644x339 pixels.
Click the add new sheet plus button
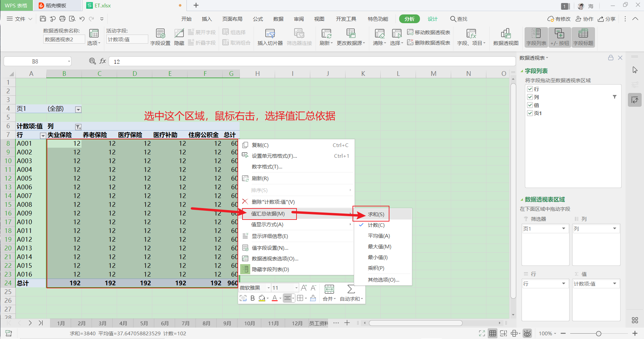[347, 323]
